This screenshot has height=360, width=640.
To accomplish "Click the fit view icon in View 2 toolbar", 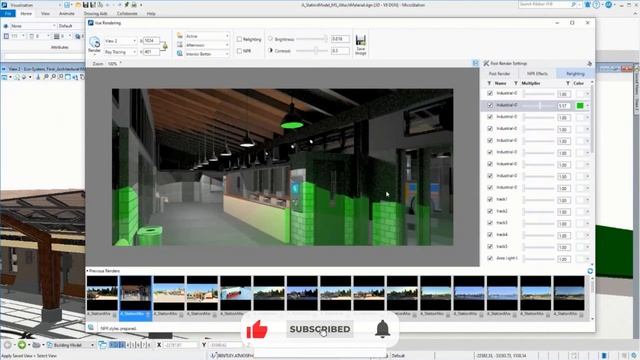I will click(68, 77).
